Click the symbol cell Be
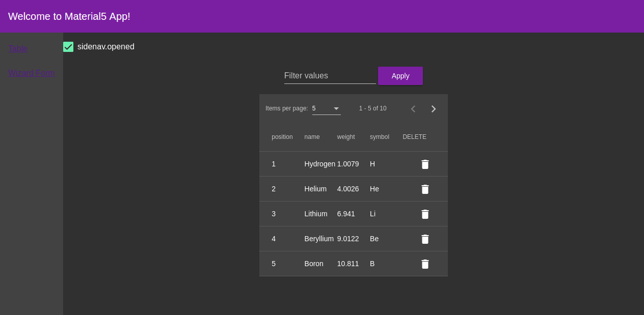 pos(374,239)
